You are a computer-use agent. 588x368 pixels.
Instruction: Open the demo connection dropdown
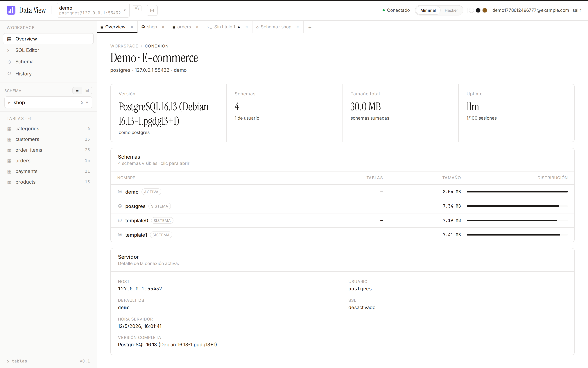(93, 10)
